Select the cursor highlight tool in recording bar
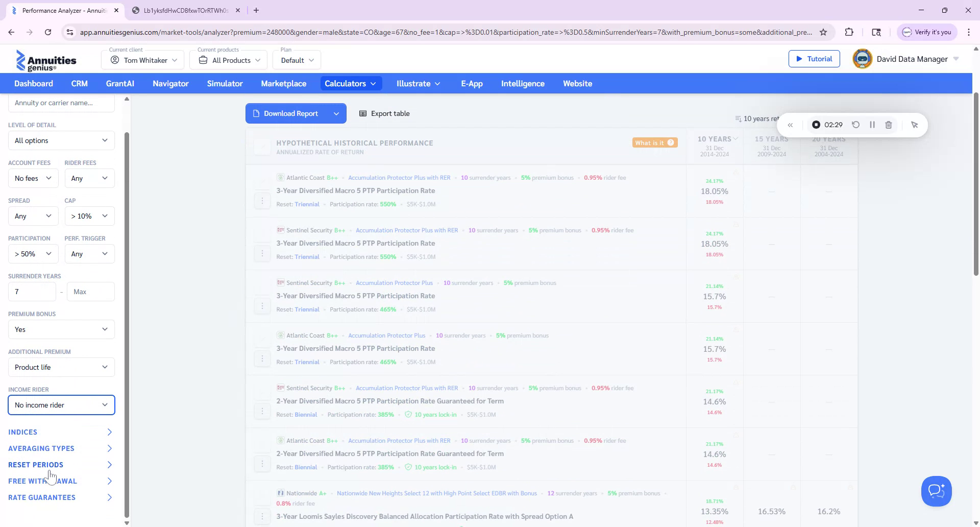Image resolution: width=980 pixels, height=527 pixels. tap(915, 125)
